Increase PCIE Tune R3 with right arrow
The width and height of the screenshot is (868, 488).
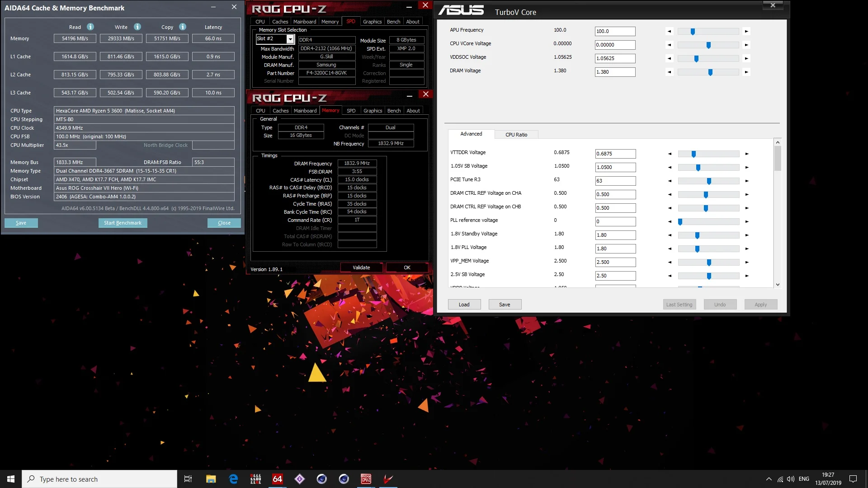747,181
